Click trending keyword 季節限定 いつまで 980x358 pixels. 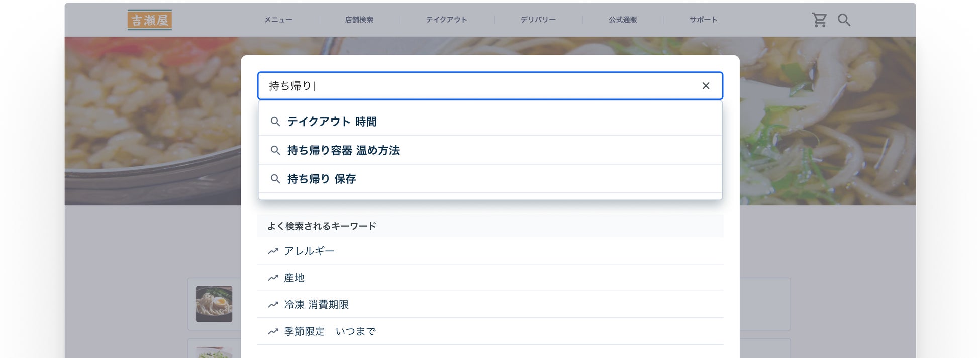330,331
